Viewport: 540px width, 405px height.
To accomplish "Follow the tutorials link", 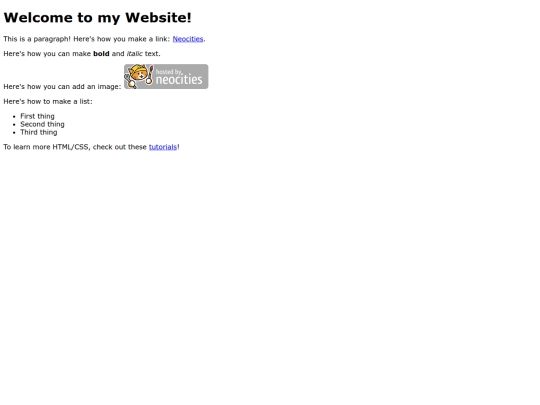I will click(x=163, y=147).
